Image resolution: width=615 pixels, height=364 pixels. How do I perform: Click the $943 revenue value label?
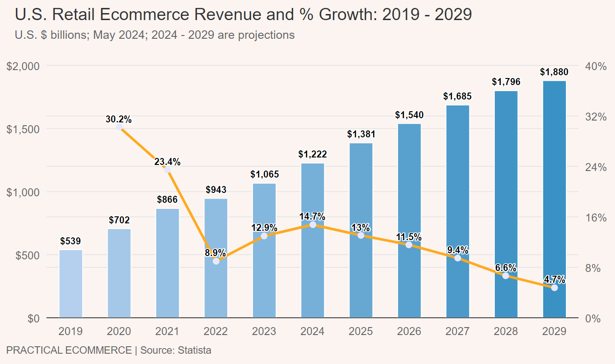click(x=216, y=190)
